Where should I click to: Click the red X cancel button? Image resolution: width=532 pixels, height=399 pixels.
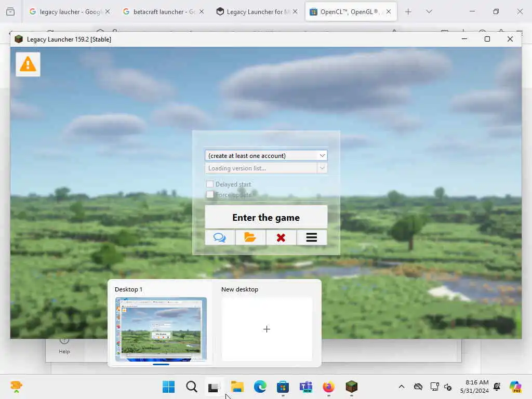[281, 237]
